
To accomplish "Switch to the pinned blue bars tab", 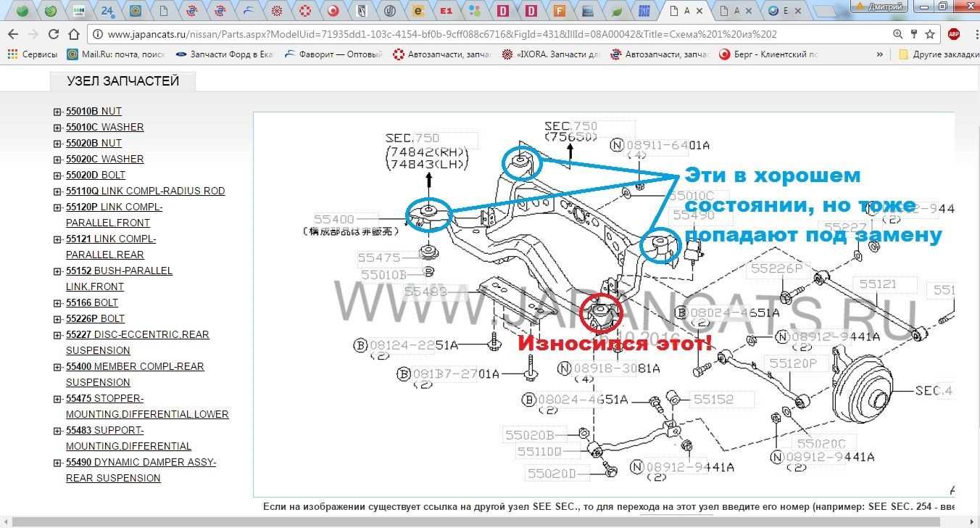I will 644,11.
